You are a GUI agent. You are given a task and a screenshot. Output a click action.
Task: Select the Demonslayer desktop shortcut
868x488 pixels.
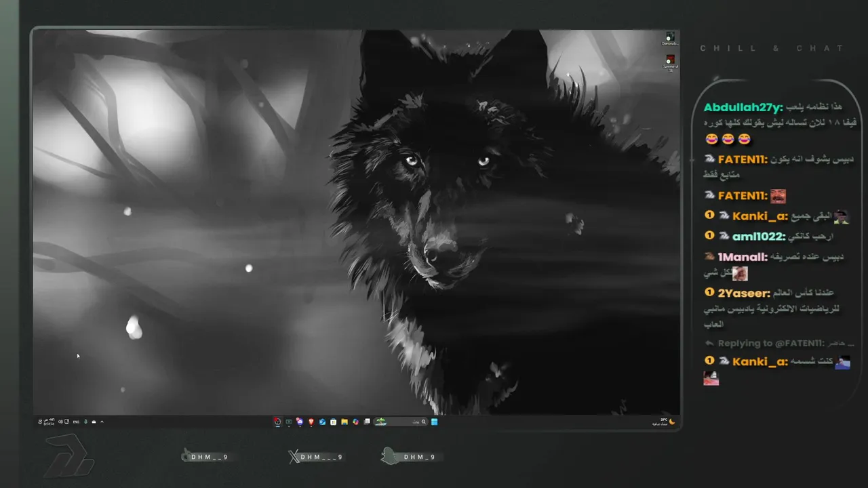coord(670,38)
